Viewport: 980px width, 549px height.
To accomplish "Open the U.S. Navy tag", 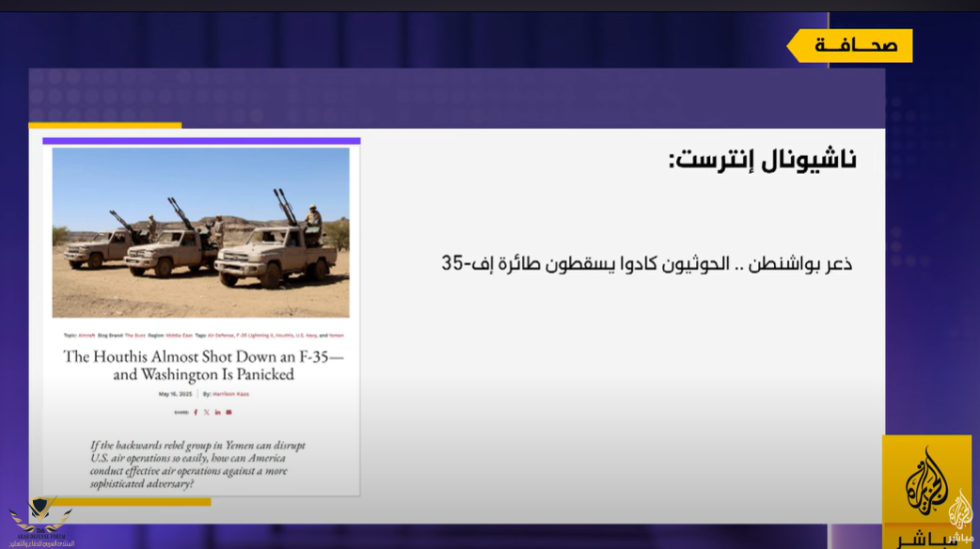I will (x=306, y=336).
